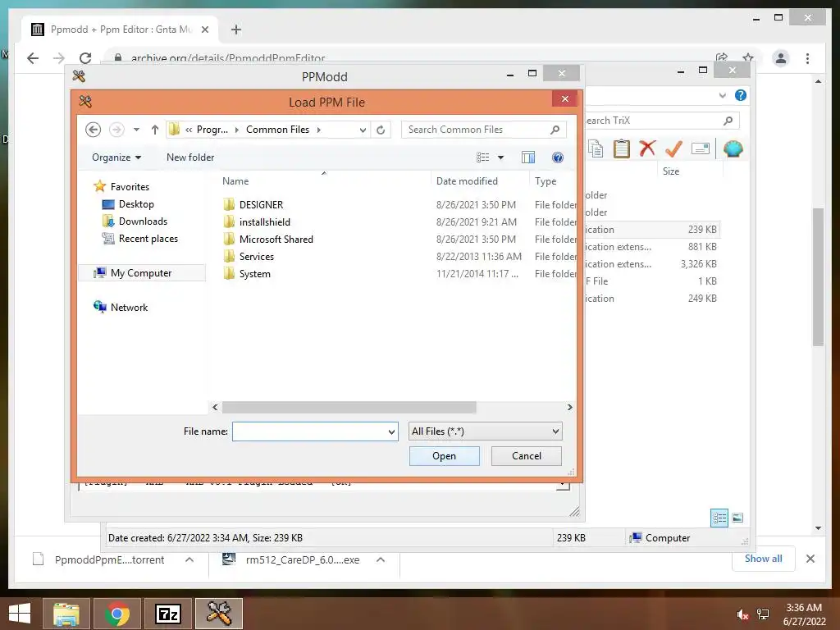
Task: Click the Paste clipboard icon in Explorer
Action: point(622,148)
